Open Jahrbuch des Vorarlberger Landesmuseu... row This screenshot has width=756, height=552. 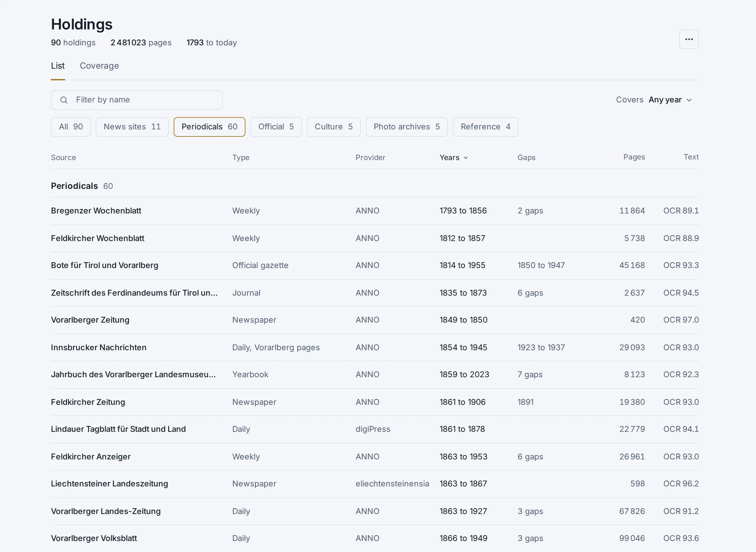375,375
